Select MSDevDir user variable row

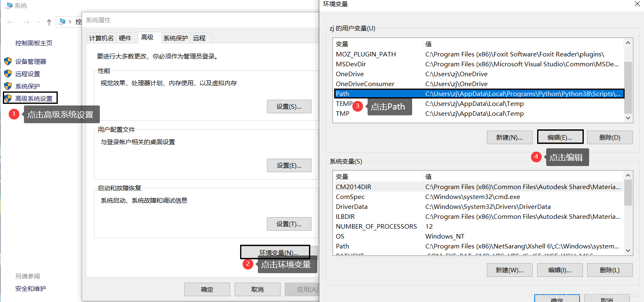479,64
